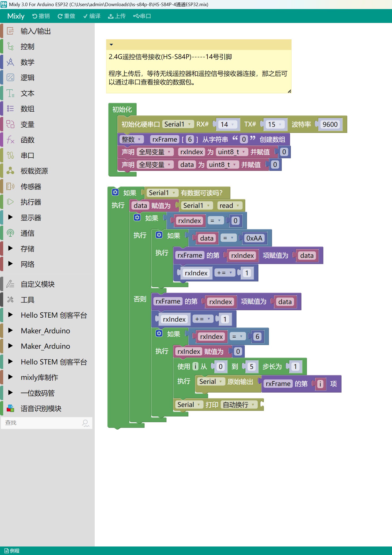Image resolution: width=392 pixels, height=555 pixels.
Task: Select the 数组 list icon
Action: coord(10,109)
